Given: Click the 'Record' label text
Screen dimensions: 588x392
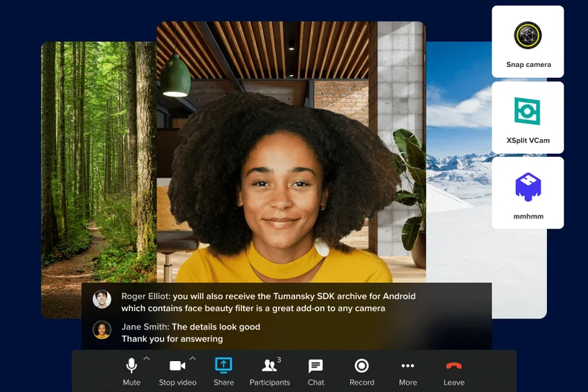Looking at the screenshot, I should coord(362,382).
